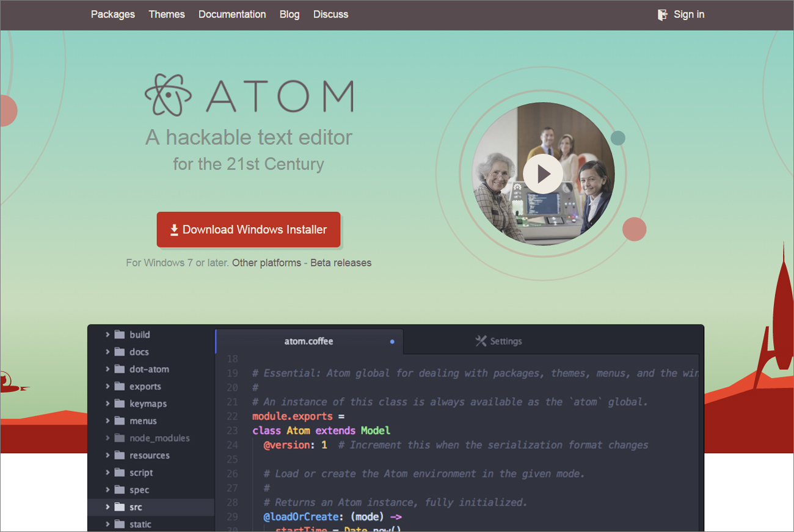This screenshot has height=532, width=794.
Task: Switch to the atom.coffee editor tab
Action: pyautogui.click(x=309, y=341)
